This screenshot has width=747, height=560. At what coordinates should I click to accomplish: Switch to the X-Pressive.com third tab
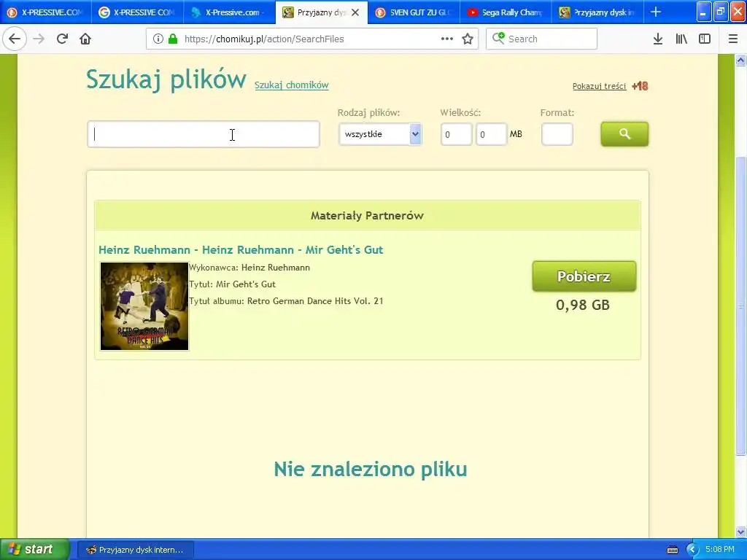click(230, 12)
